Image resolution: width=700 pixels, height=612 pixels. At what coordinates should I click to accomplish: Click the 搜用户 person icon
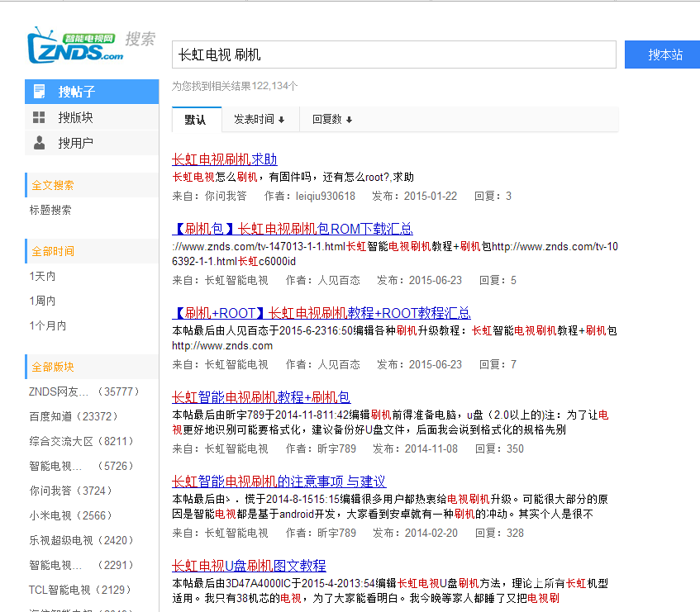40,143
